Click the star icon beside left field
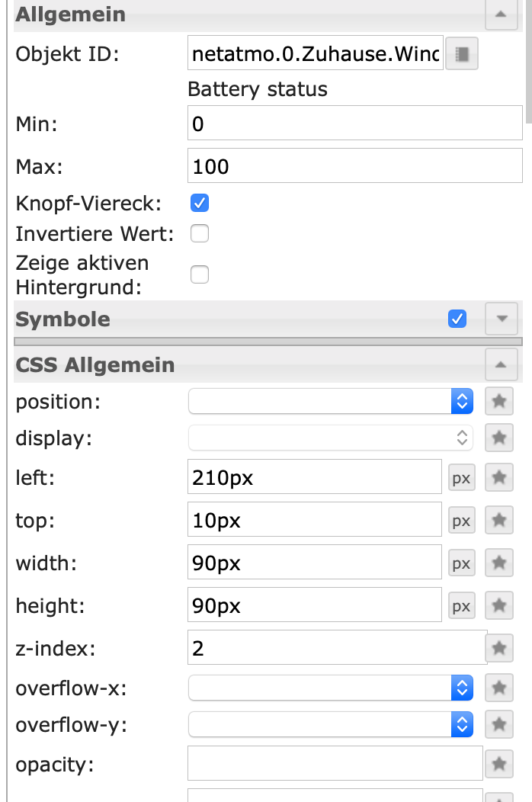 499,478
